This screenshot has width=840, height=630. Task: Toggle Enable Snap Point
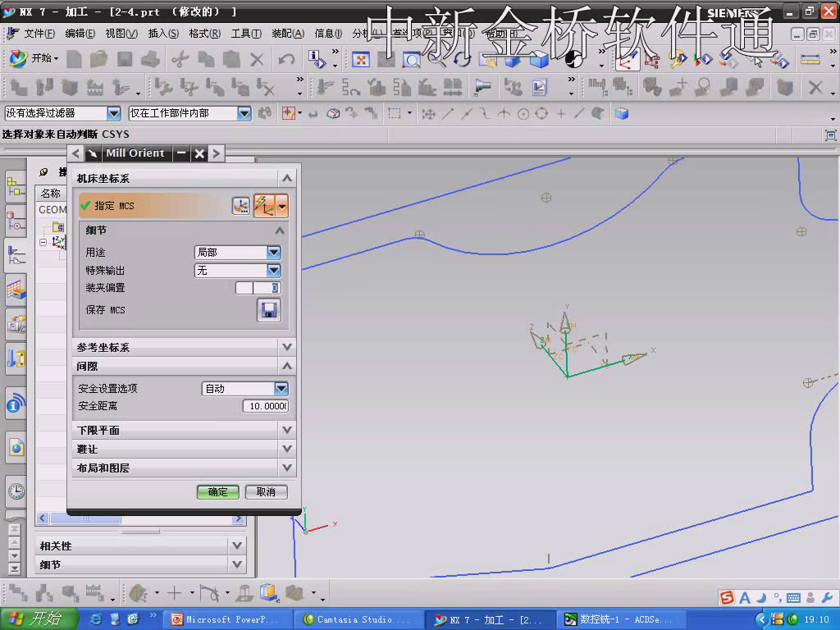[x=428, y=113]
